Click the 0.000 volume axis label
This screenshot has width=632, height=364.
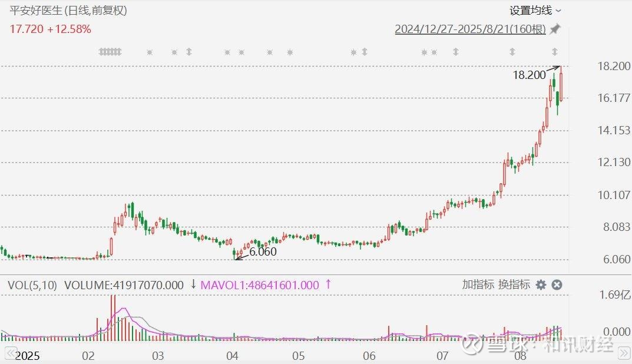(x=617, y=332)
